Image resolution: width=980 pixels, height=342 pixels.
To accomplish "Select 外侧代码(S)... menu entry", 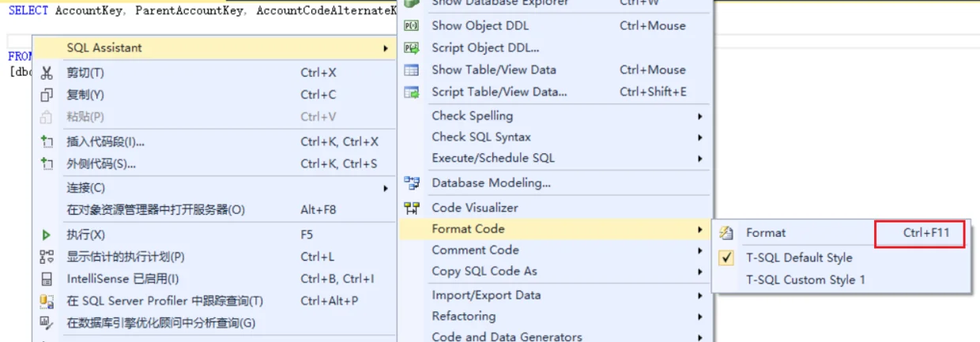I will 214,164.
